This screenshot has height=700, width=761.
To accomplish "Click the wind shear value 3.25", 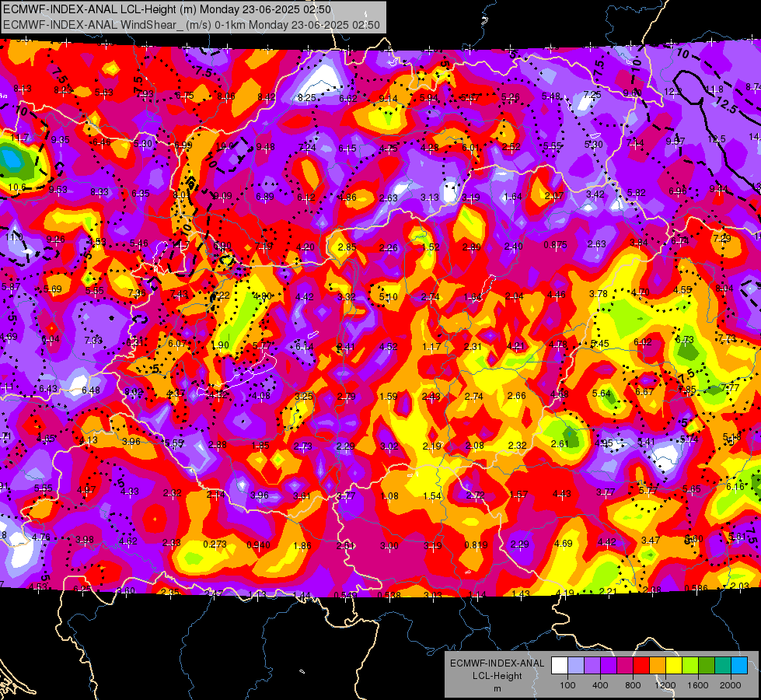I will tap(304, 396).
